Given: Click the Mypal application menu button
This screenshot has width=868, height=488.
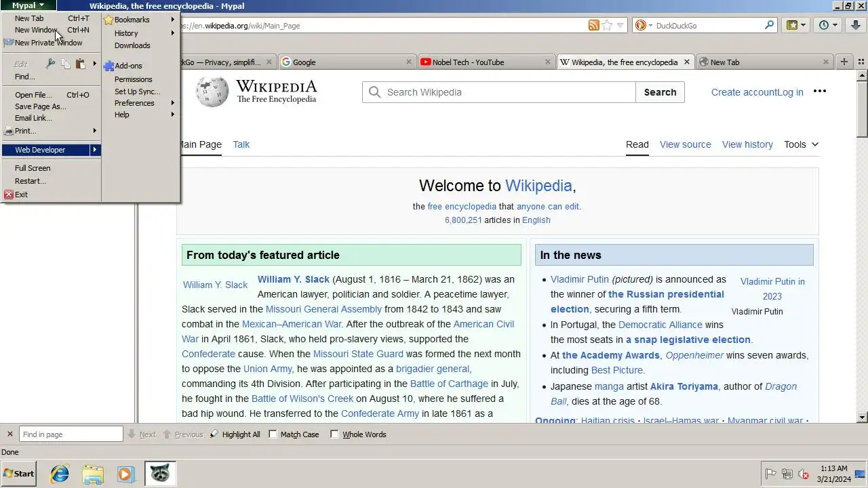Looking at the screenshot, I should point(27,5).
